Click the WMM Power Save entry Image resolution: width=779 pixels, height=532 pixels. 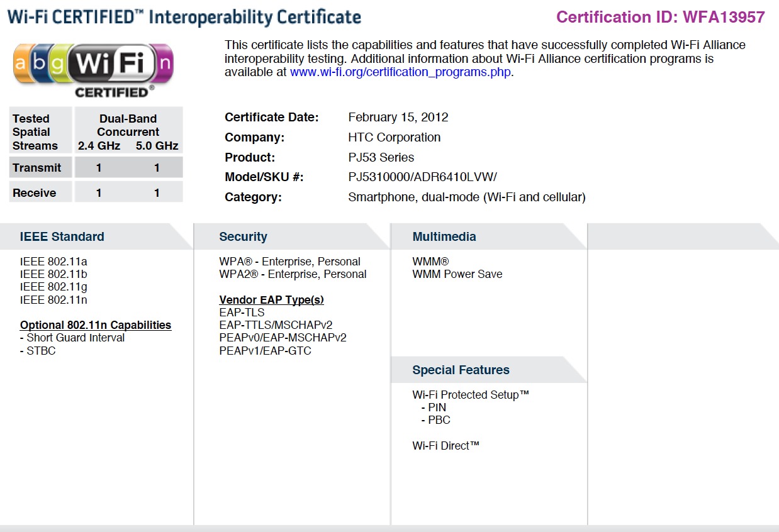(x=457, y=274)
